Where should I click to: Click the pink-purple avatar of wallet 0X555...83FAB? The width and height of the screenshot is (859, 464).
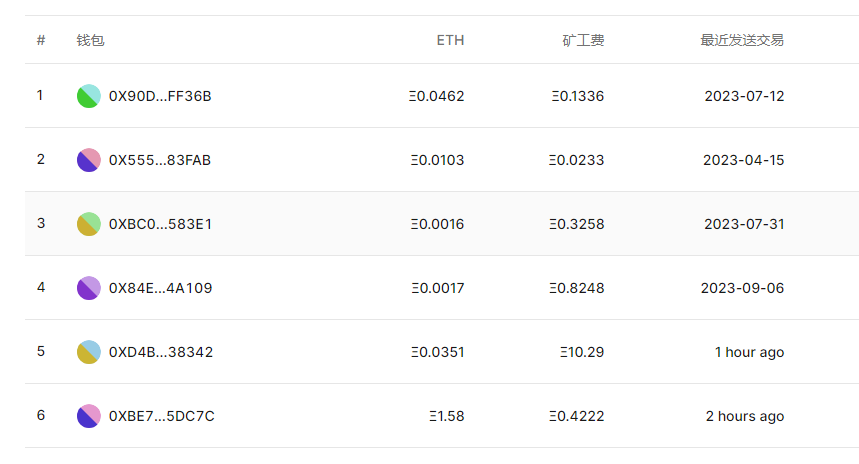[89, 160]
